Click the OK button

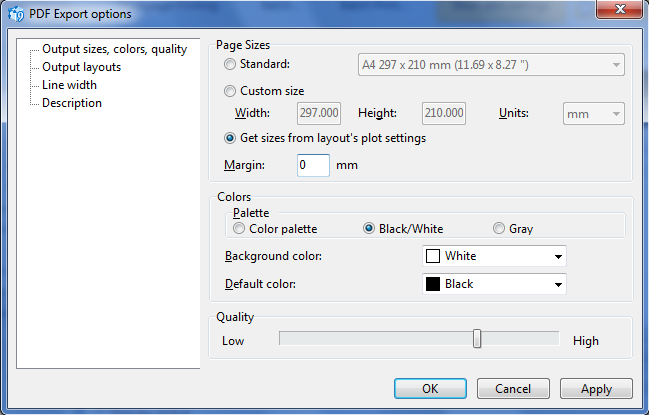(x=430, y=389)
